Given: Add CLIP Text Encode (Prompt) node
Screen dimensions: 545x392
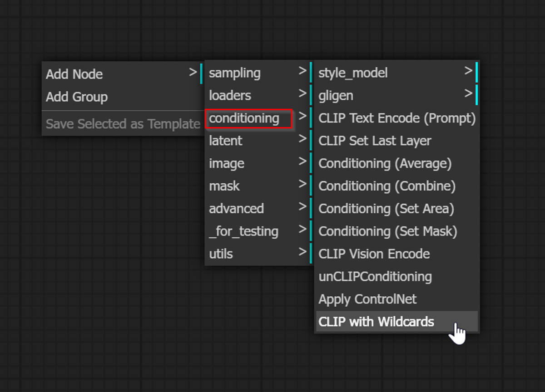Looking at the screenshot, I should pyautogui.click(x=397, y=118).
